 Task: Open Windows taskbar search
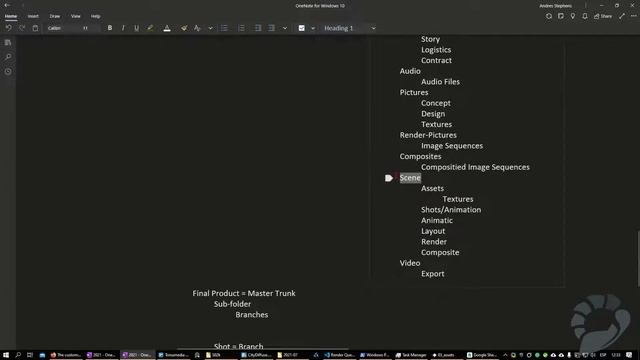(18, 355)
